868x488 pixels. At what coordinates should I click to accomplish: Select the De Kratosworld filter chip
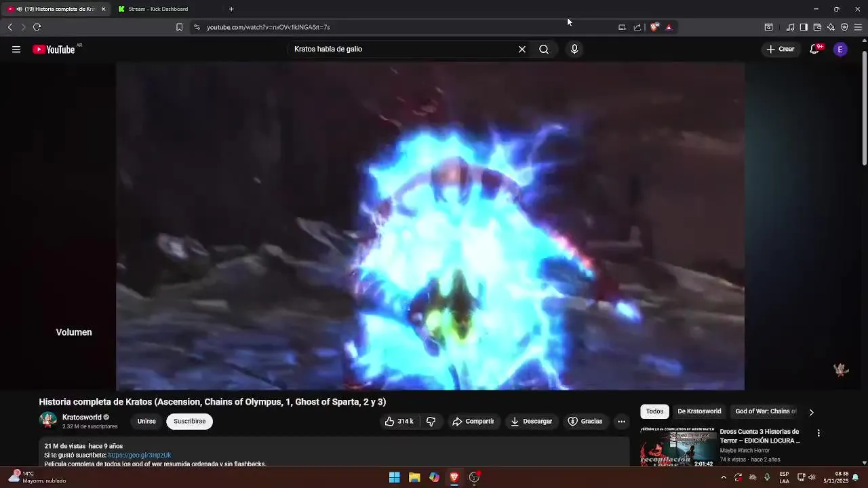[x=699, y=411]
